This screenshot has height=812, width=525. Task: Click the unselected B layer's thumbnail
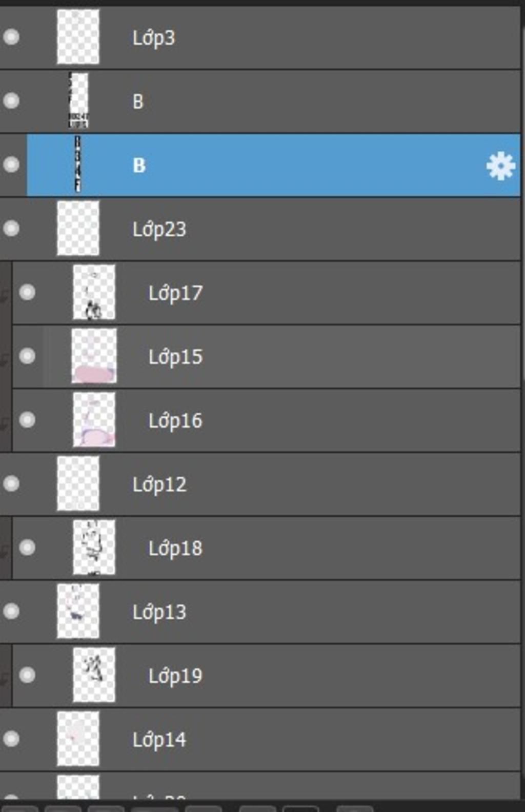pos(78,100)
